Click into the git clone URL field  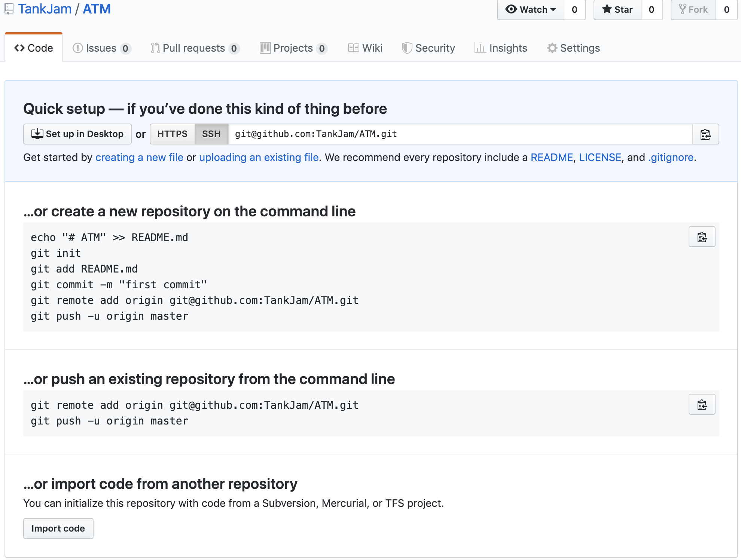pyautogui.click(x=460, y=134)
